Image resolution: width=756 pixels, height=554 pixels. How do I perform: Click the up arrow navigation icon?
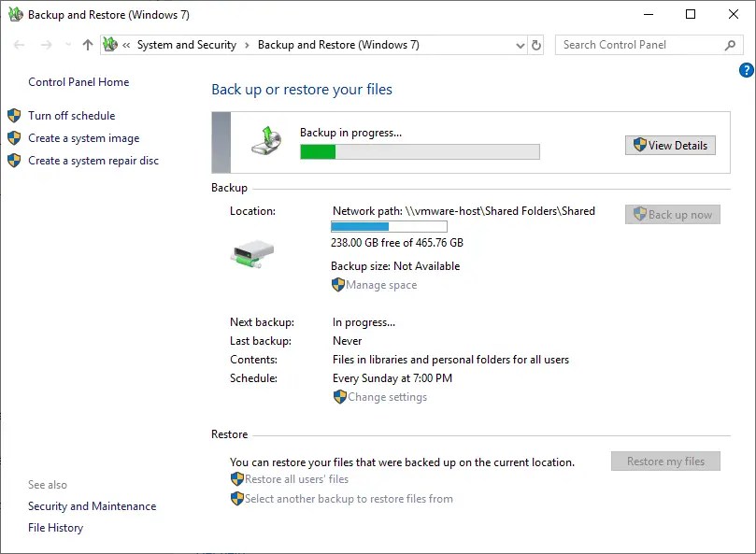pos(87,44)
